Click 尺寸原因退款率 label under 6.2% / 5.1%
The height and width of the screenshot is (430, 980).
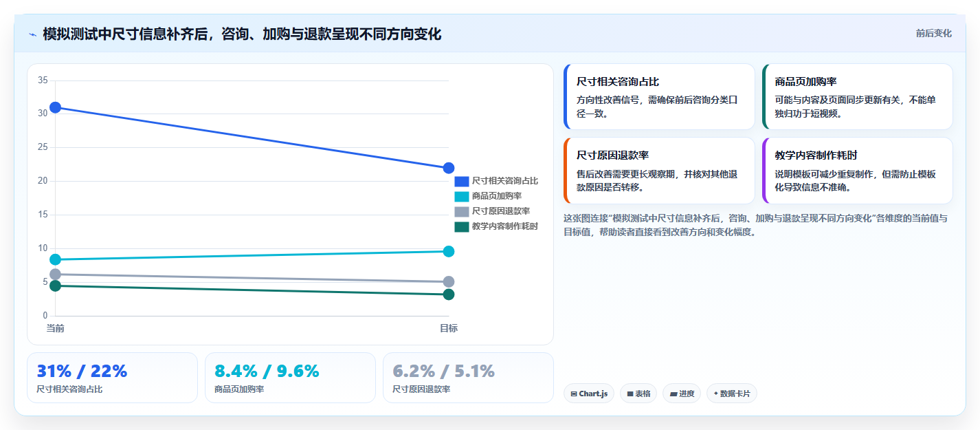[421, 389]
